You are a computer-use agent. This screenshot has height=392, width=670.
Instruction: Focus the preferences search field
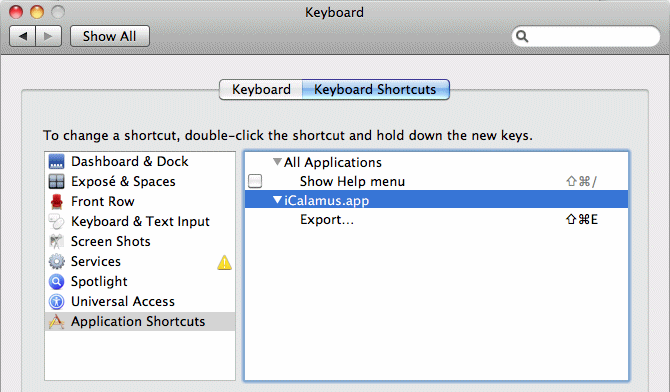[585, 36]
